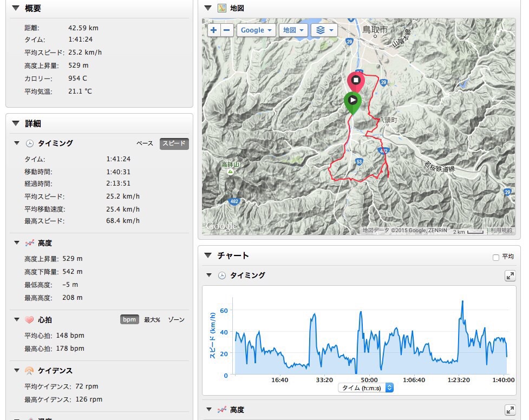Zoom in on the map
This screenshot has width=529, height=420.
tap(213, 30)
